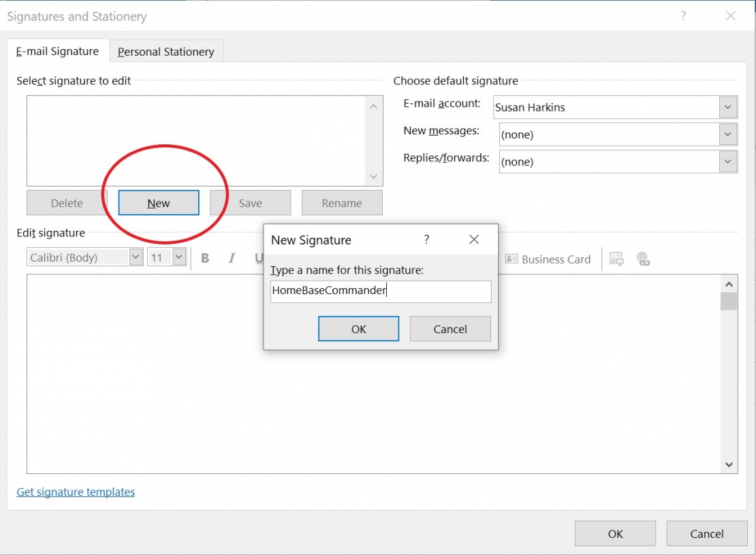Click the Rename button
Image resolution: width=756 pixels, height=555 pixels.
(x=341, y=202)
